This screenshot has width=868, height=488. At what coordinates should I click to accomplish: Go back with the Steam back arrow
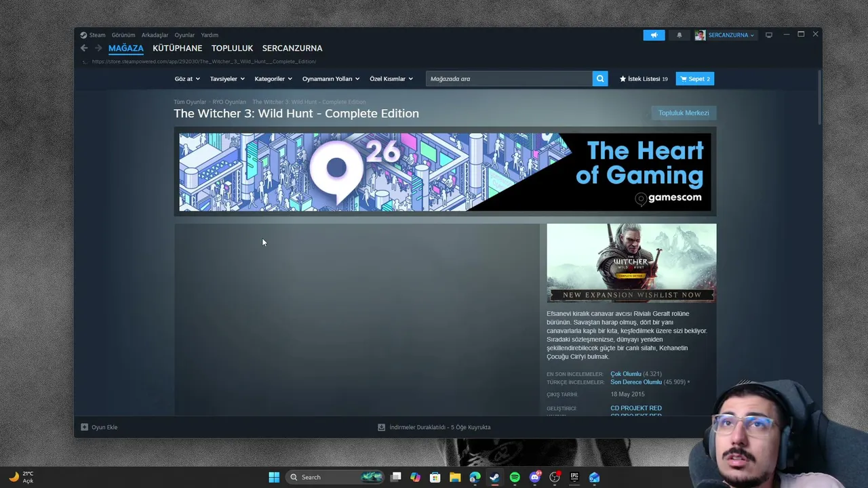(84, 48)
